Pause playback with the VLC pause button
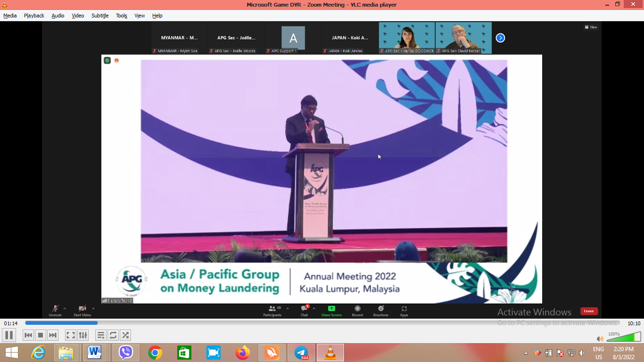 (x=9, y=335)
